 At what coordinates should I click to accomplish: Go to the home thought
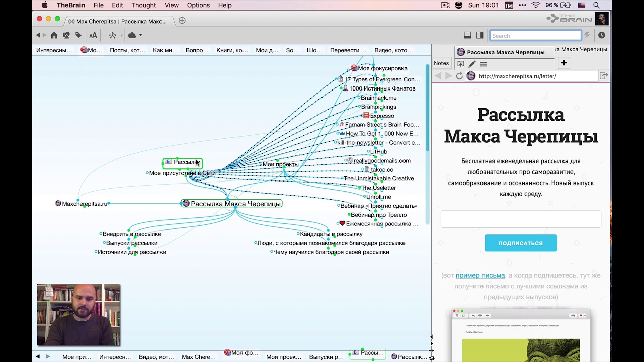point(54,35)
